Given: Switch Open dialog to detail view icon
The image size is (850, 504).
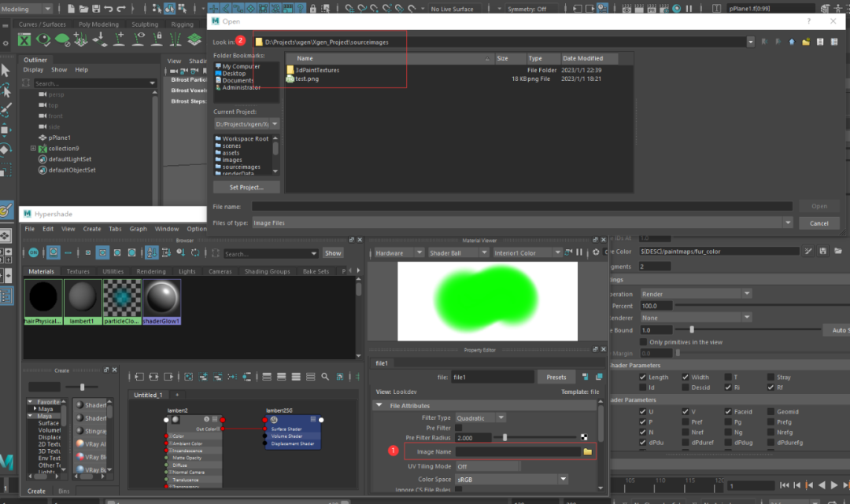Looking at the screenshot, I should [x=834, y=42].
